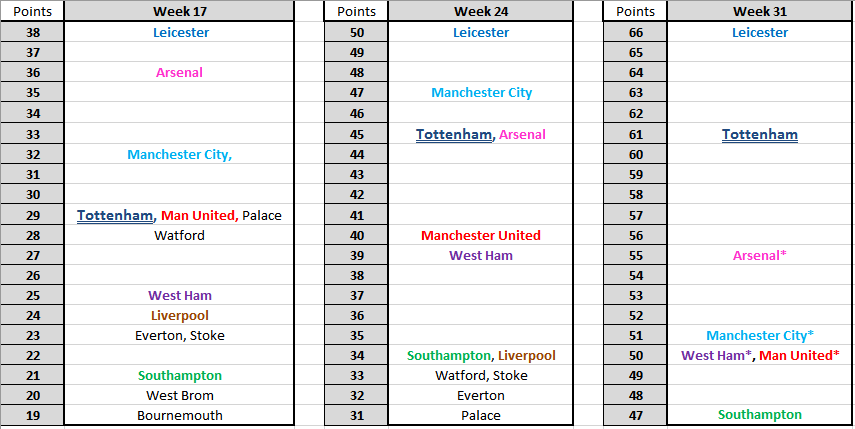The width and height of the screenshot is (855, 429).
Task: Select the Liverpool cell in Week 17
Action: click(x=179, y=315)
